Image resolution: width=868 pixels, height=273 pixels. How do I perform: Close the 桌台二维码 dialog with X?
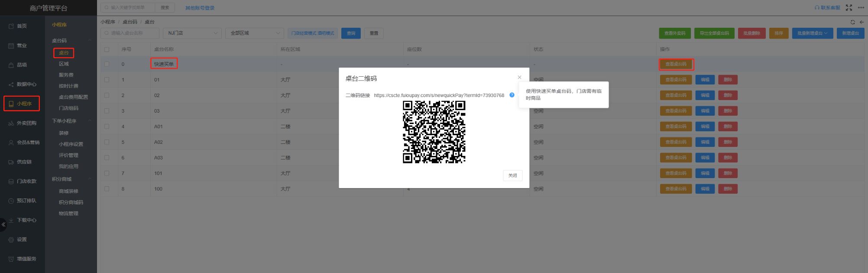(519, 78)
